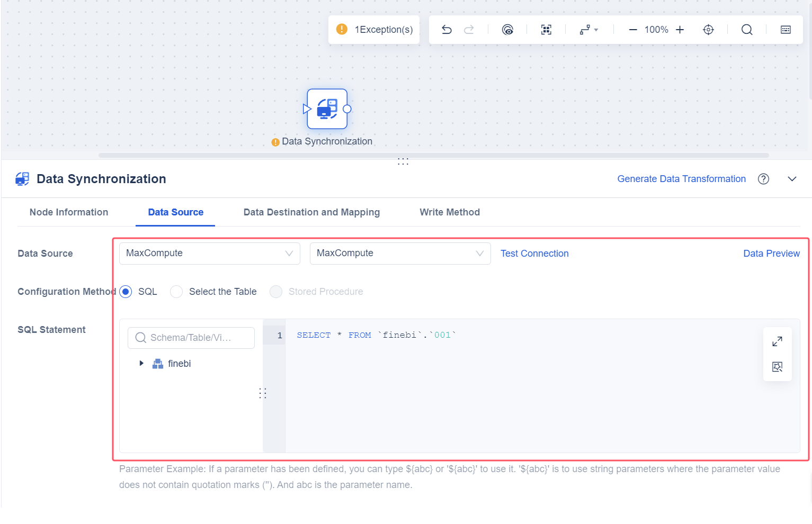Click Generate Data Transformation link
This screenshot has height=524, width=812.
pos(681,179)
